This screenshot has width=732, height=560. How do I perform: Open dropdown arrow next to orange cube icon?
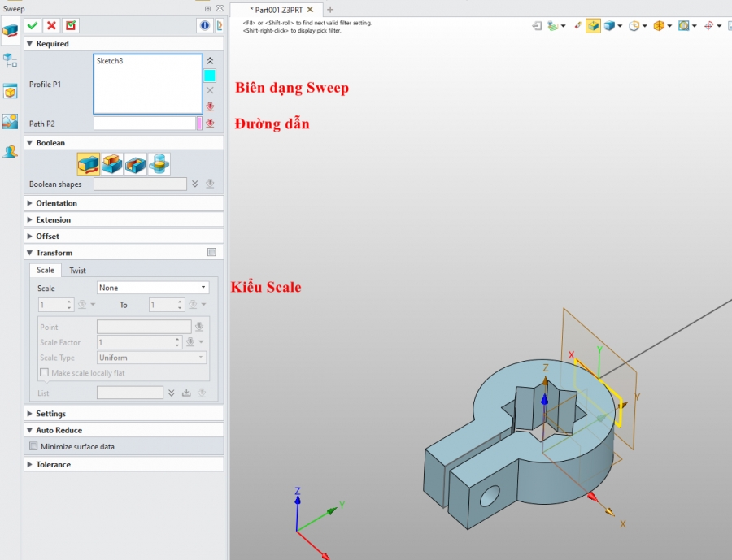point(669,26)
